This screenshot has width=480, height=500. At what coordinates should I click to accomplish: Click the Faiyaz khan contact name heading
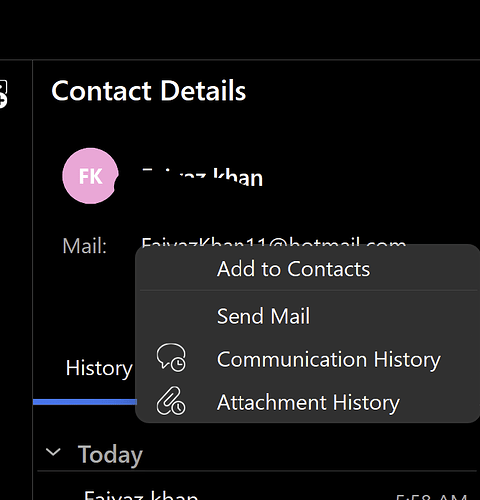pos(202,177)
